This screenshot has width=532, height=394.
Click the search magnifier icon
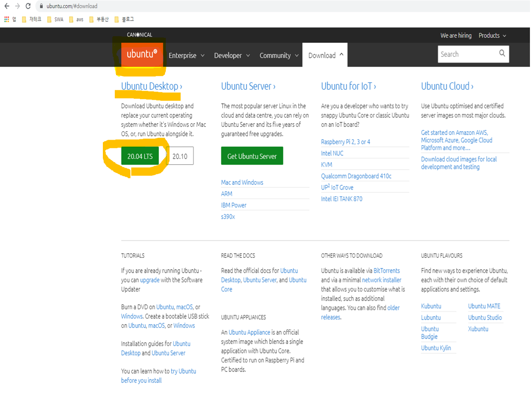pos(502,54)
